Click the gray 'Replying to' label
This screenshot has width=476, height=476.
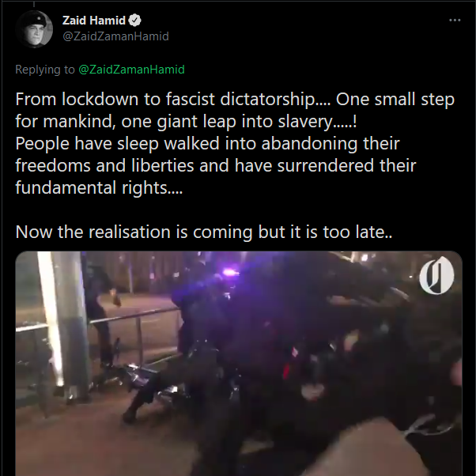[x=45, y=70]
